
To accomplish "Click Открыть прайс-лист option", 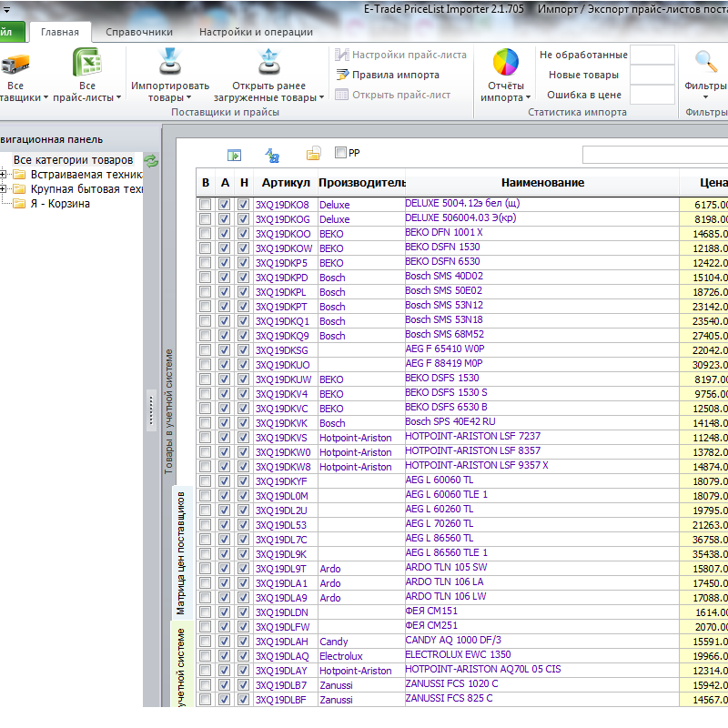I will [392, 95].
